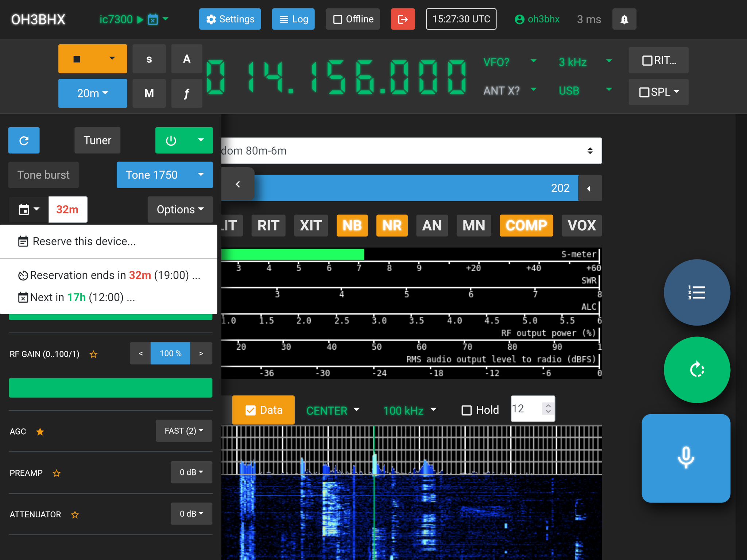Select Reserve this device menu item
The image size is (747, 560).
click(84, 241)
